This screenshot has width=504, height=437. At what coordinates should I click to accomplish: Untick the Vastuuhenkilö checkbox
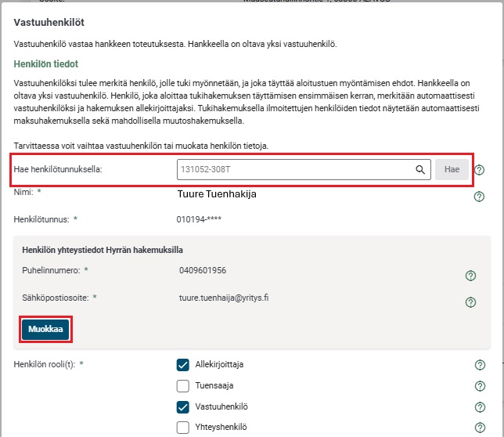(x=183, y=406)
